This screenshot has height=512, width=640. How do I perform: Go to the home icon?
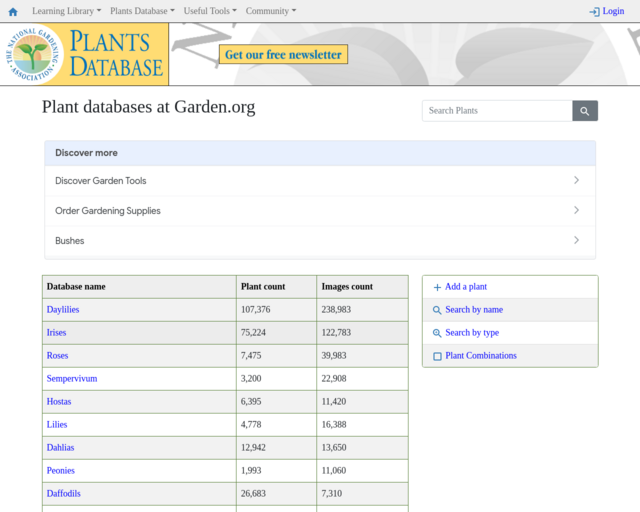(13, 11)
